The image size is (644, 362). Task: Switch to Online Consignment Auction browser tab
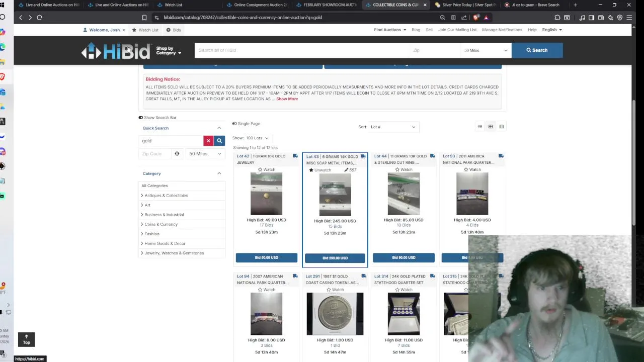pyautogui.click(x=257, y=5)
